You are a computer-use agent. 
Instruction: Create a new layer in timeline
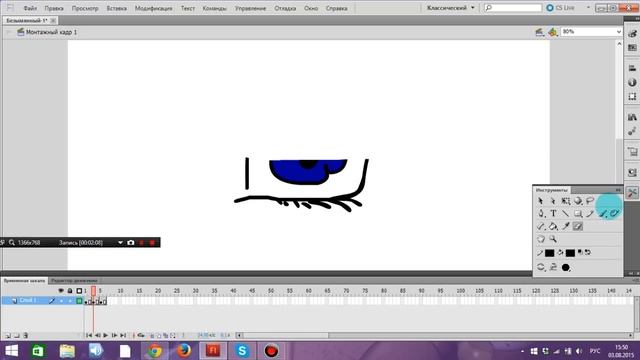coord(8,336)
